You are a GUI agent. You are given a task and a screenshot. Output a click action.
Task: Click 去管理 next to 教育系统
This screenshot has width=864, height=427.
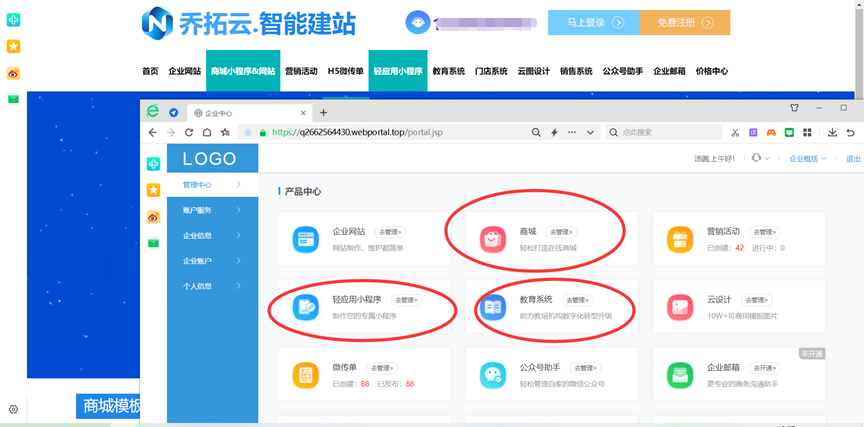coord(577,300)
